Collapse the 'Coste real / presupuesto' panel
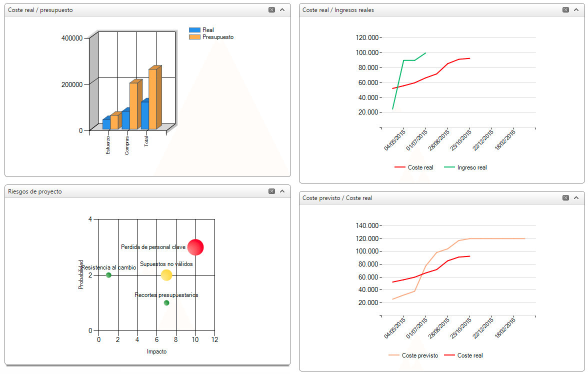Viewport: 588px width, 374px height. (x=282, y=10)
